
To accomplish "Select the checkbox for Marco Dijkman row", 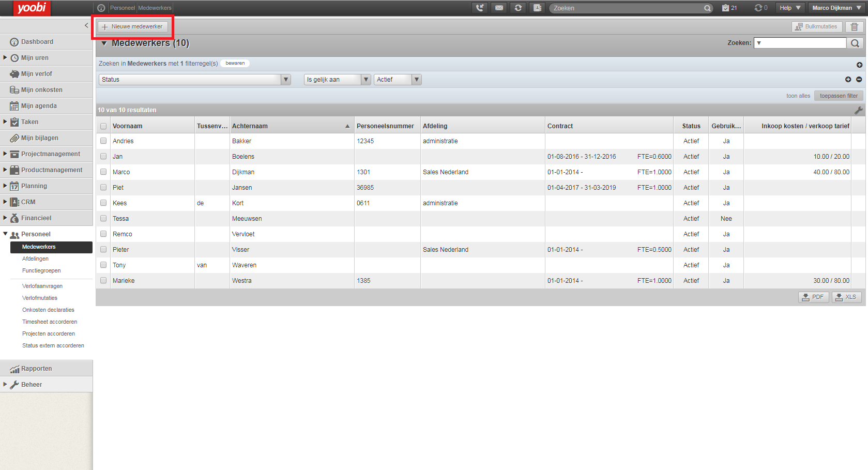I will point(103,172).
